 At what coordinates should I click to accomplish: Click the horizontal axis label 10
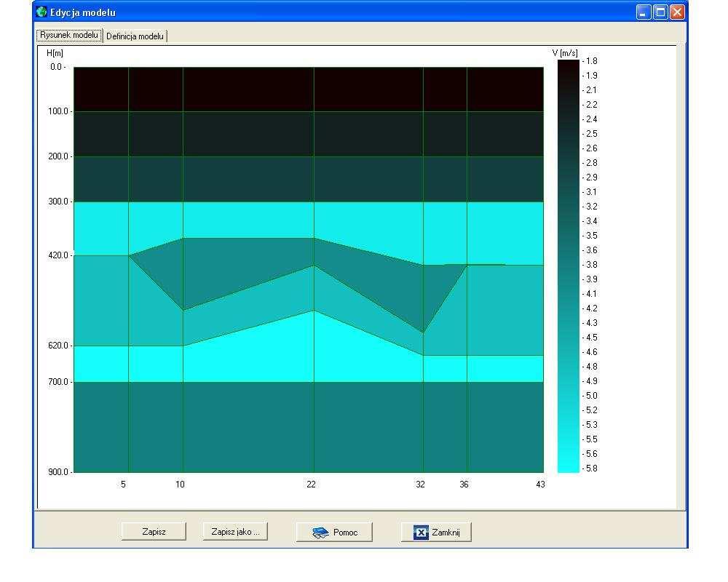[x=180, y=484]
